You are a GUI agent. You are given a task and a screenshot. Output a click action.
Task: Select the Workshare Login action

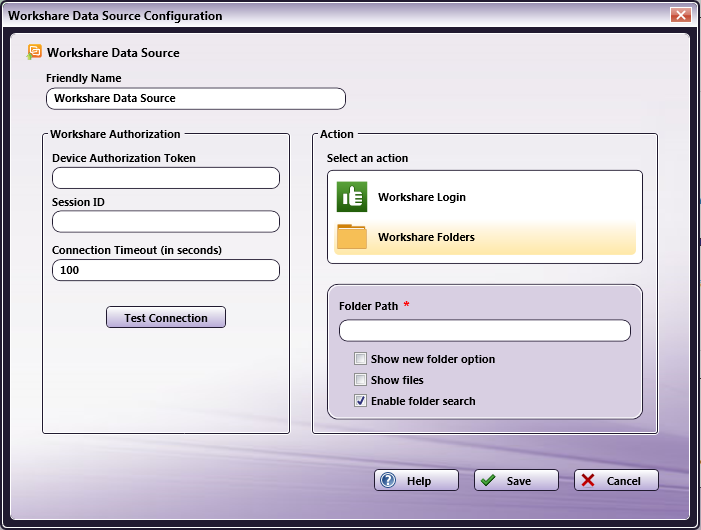click(x=421, y=198)
